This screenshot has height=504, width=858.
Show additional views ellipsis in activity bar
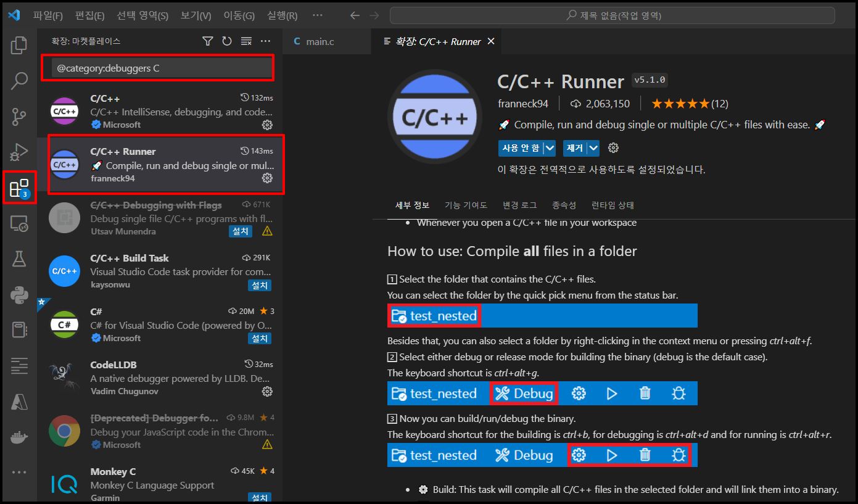tap(19, 473)
